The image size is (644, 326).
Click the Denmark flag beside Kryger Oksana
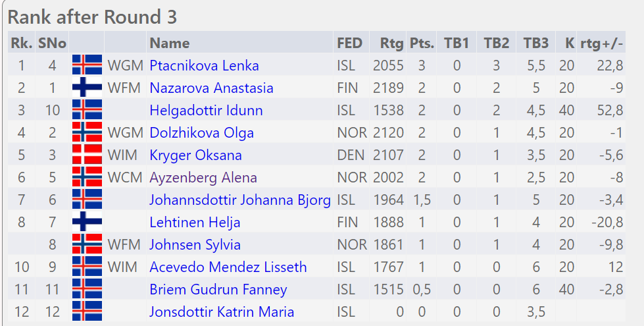87,155
